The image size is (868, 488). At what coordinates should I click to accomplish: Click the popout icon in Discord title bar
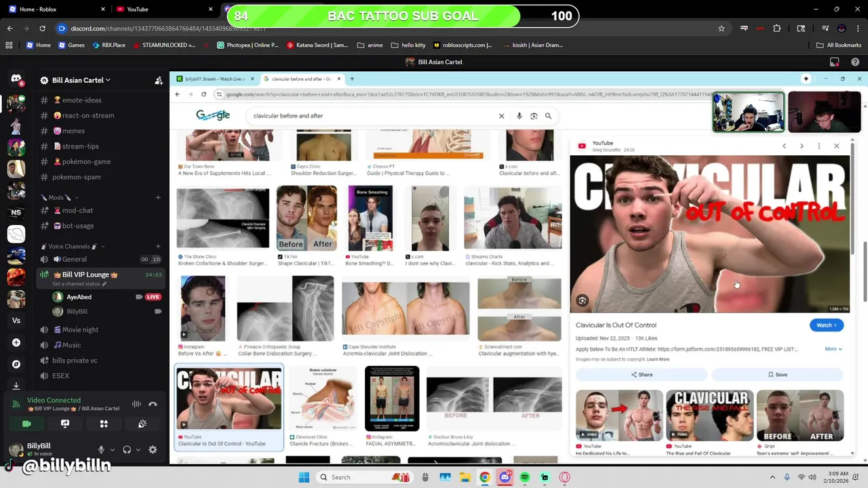point(835,62)
